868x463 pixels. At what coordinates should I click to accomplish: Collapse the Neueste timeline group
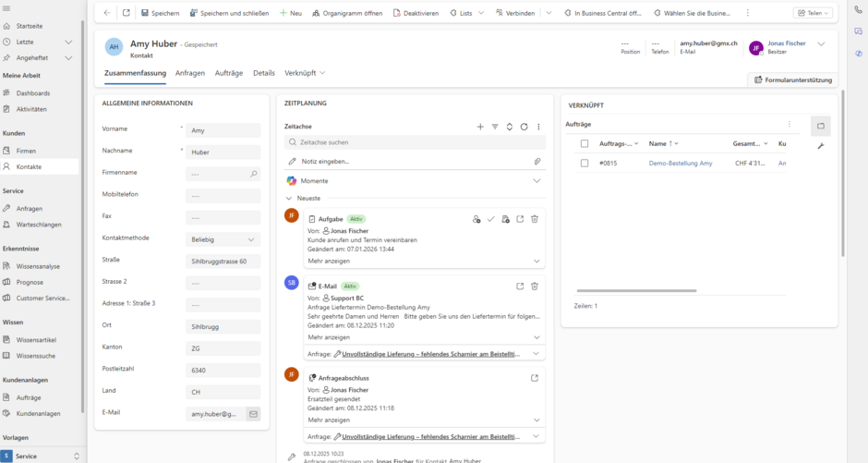(288, 199)
